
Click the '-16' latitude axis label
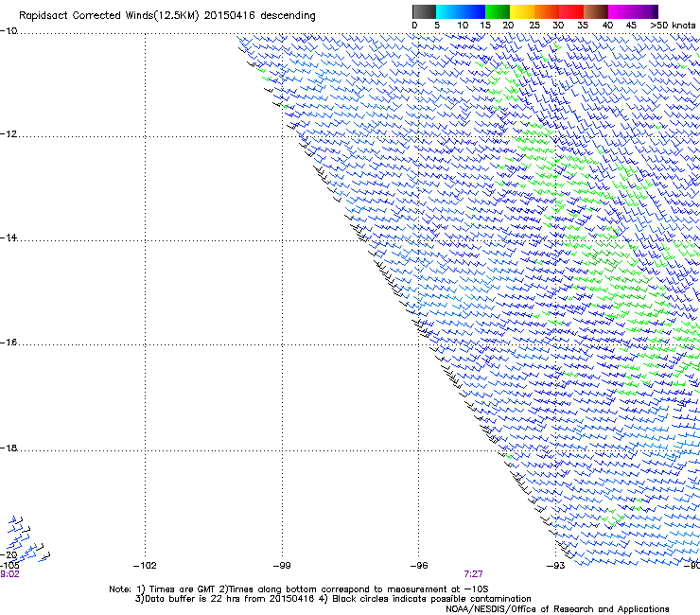8,343
